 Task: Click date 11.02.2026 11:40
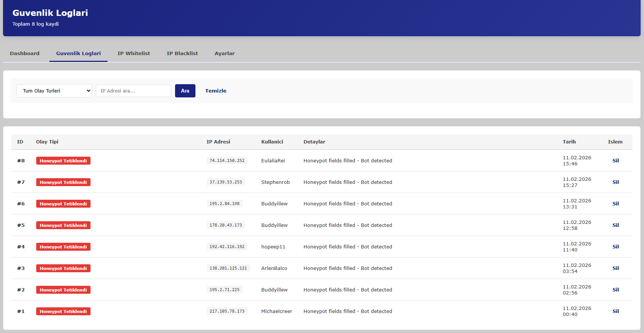click(577, 247)
